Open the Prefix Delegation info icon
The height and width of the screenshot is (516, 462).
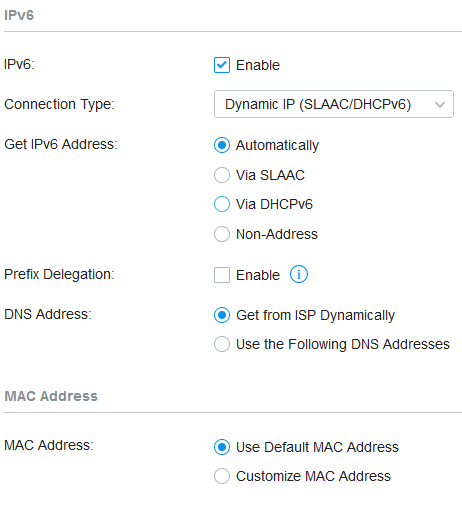(x=298, y=274)
